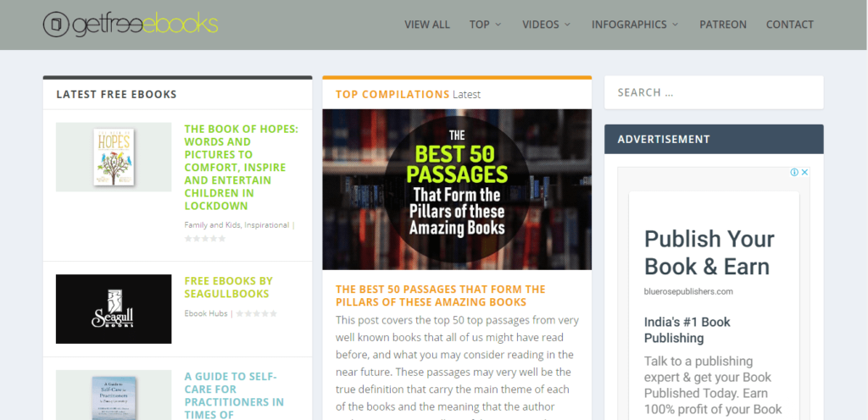Rate The Book of Hopes stars
The width and height of the screenshot is (868, 420).
(205, 239)
